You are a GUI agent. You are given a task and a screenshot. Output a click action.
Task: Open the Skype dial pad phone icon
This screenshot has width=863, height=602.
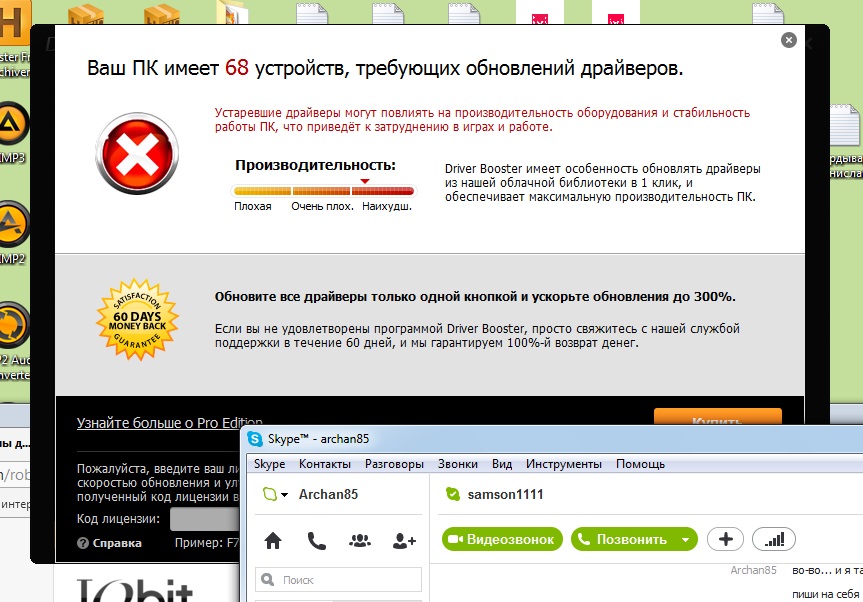(x=316, y=541)
